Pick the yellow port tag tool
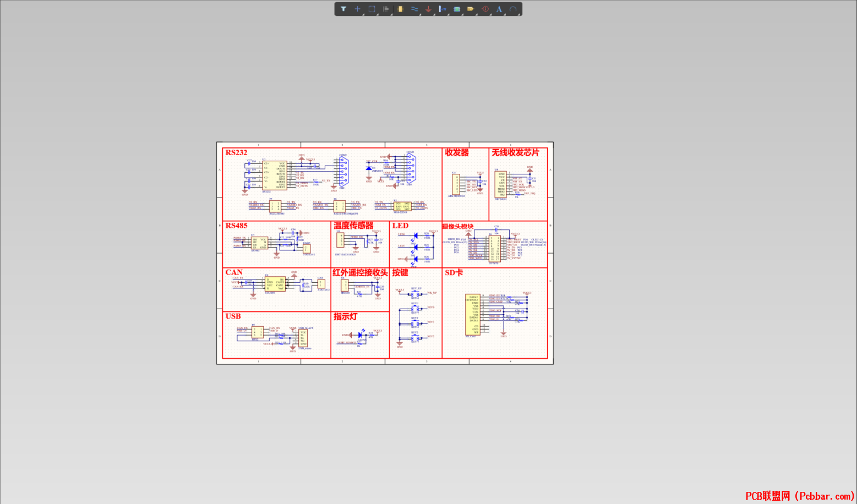 coord(471,9)
